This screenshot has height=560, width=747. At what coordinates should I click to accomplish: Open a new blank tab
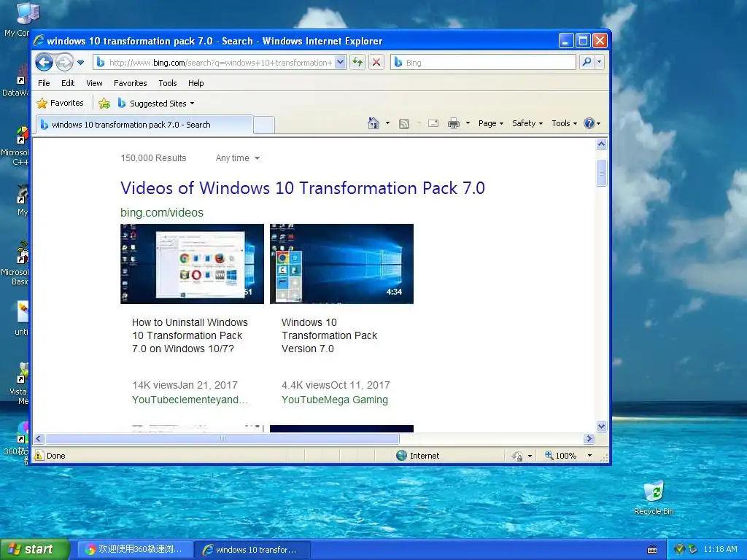click(264, 125)
